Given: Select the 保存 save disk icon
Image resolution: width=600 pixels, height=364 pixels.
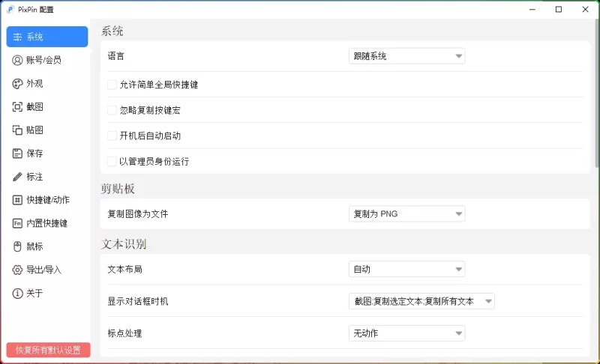Looking at the screenshot, I should pyautogui.click(x=17, y=153).
